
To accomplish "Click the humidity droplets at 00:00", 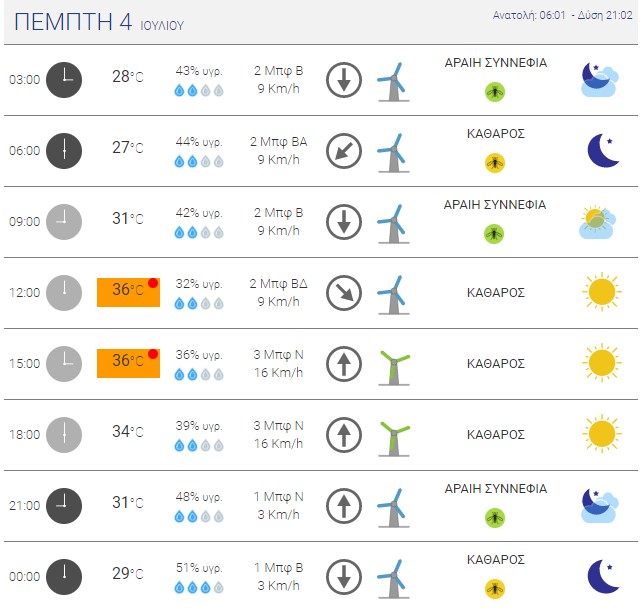I will pyautogui.click(x=199, y=587).
